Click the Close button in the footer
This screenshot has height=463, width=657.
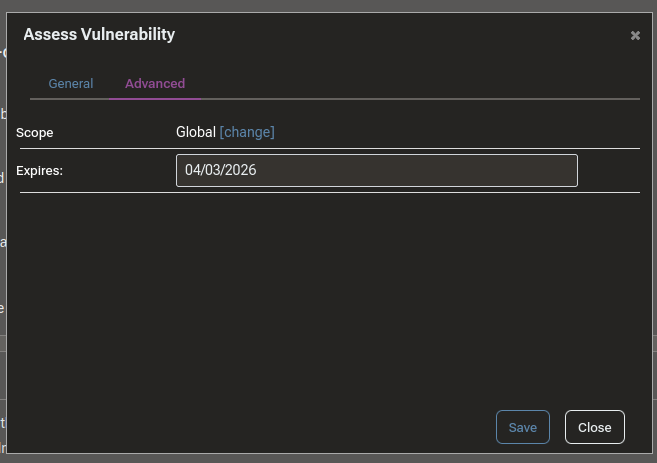[594, 427]
